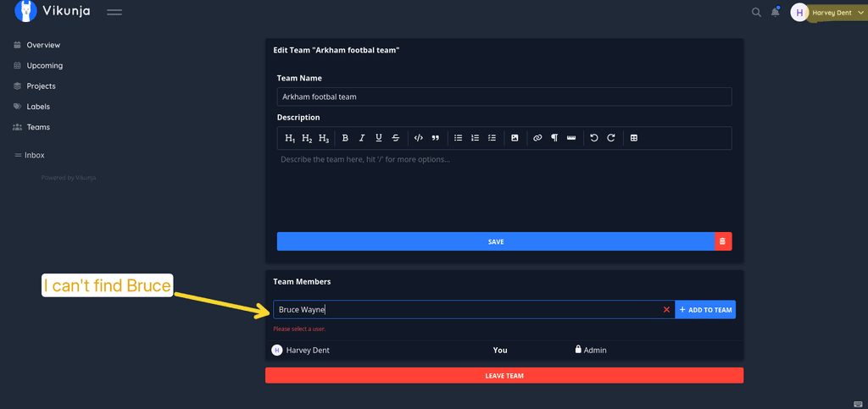Image resolution: width=868 pixels, height=409 pixels.
Task: Open notifications bell
Action: click(x=775, y=12)
